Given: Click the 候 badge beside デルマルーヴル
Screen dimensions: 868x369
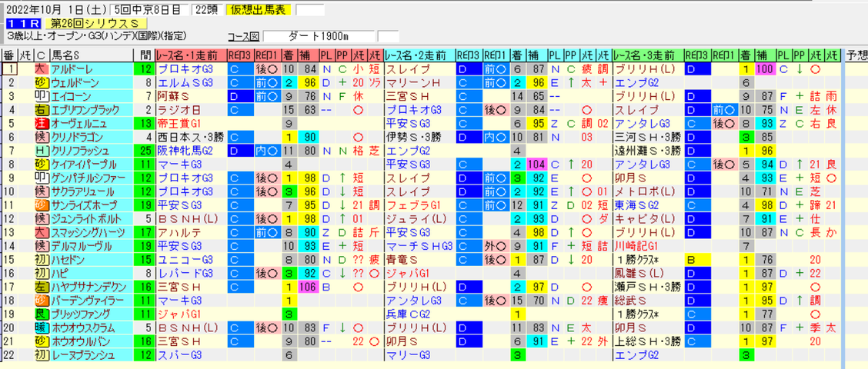Looking at the screenshot, I should click(41, 246).
